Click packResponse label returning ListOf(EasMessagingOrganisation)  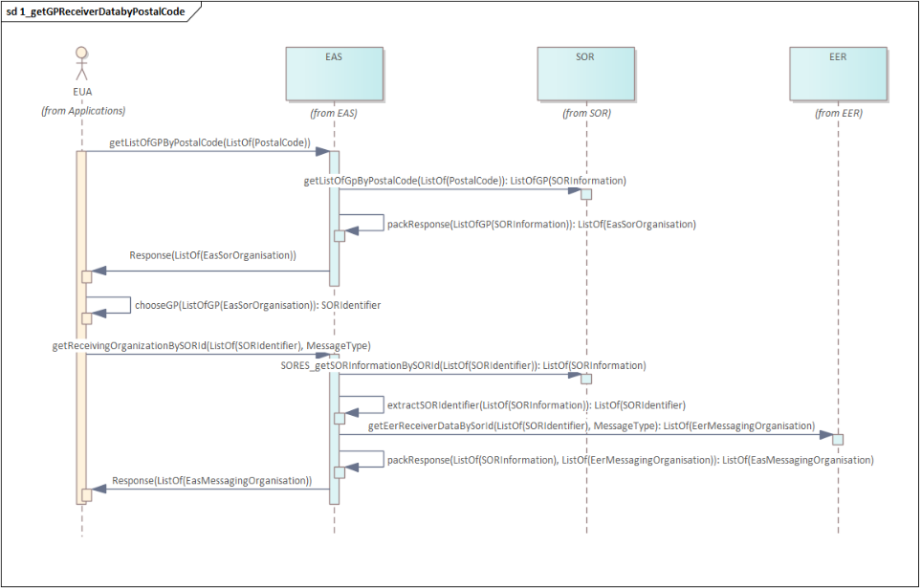(x=629, y=460)
